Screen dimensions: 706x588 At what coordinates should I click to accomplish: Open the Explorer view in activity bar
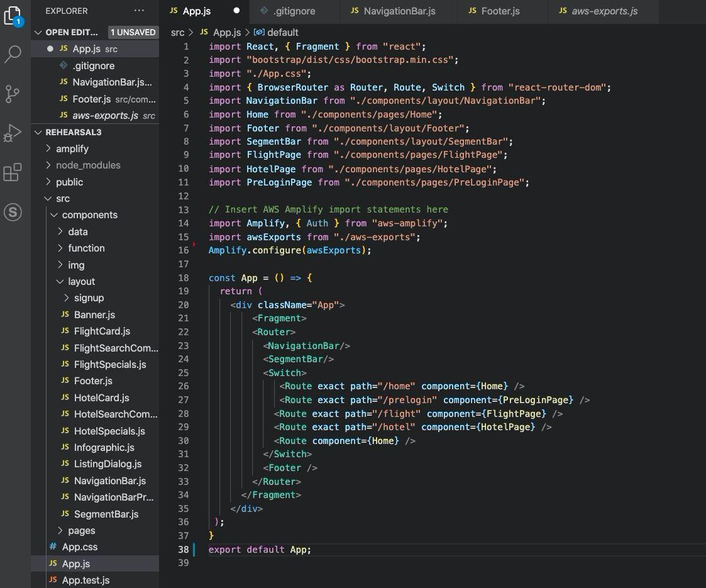13,15
